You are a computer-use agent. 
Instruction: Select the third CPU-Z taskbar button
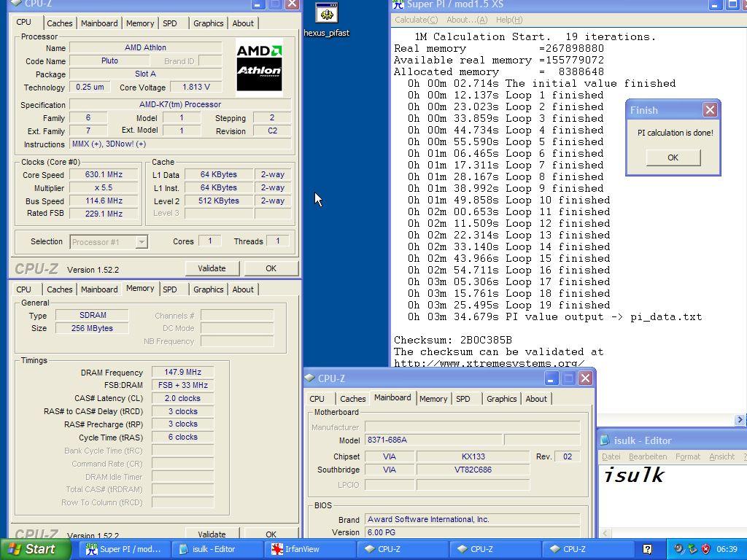point(587,549)
